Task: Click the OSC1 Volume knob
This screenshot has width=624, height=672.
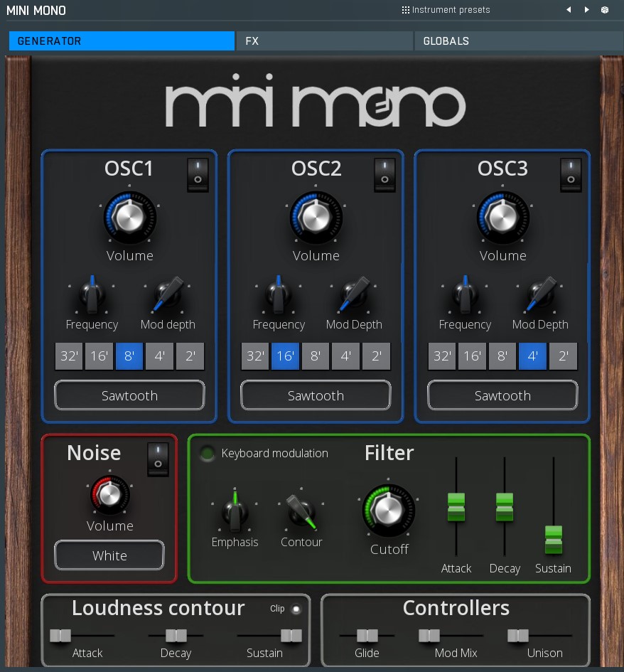Action: pyautogui.click(x=130, y=218)
